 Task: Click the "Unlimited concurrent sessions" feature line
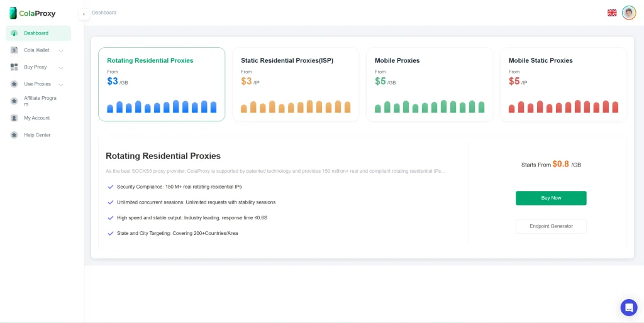tap(196, 202)
